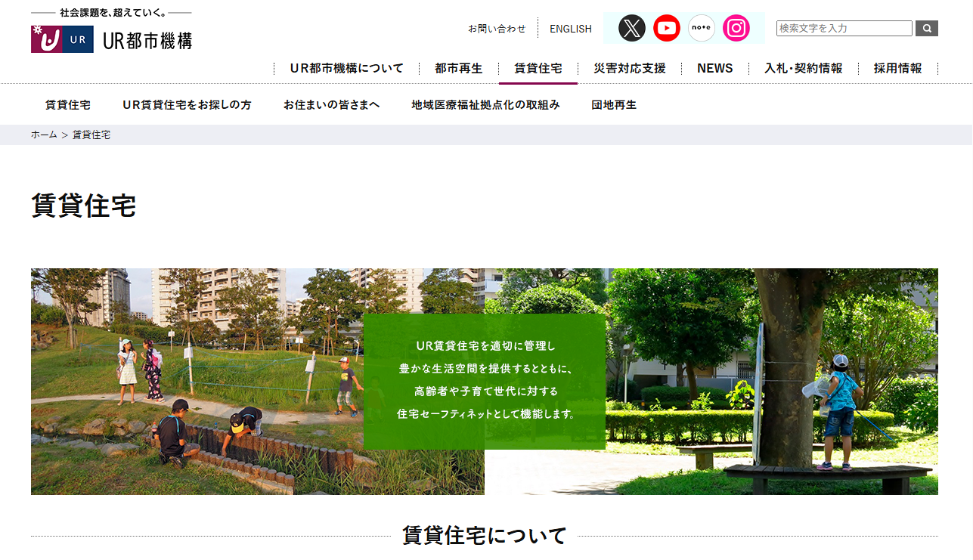Click the search text input field

844,29
